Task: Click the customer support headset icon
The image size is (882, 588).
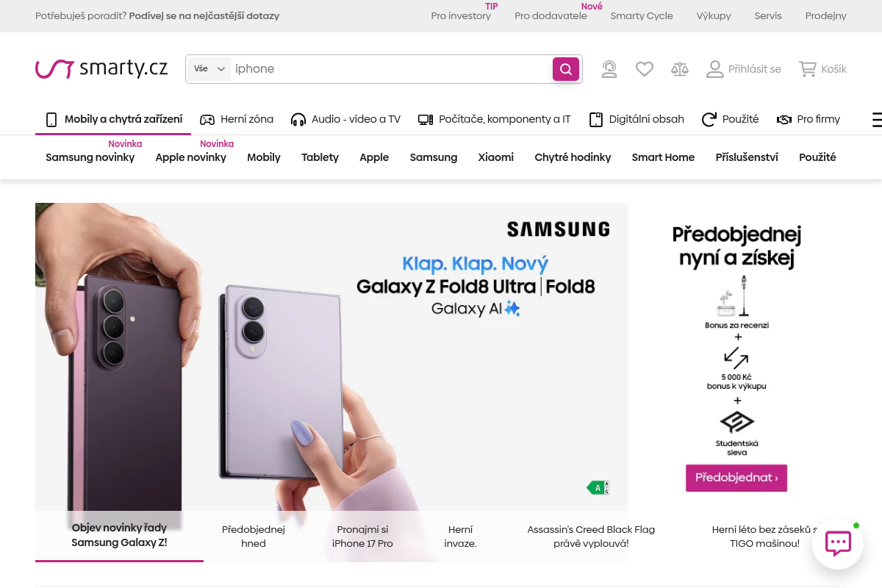Action: (609, 69)
